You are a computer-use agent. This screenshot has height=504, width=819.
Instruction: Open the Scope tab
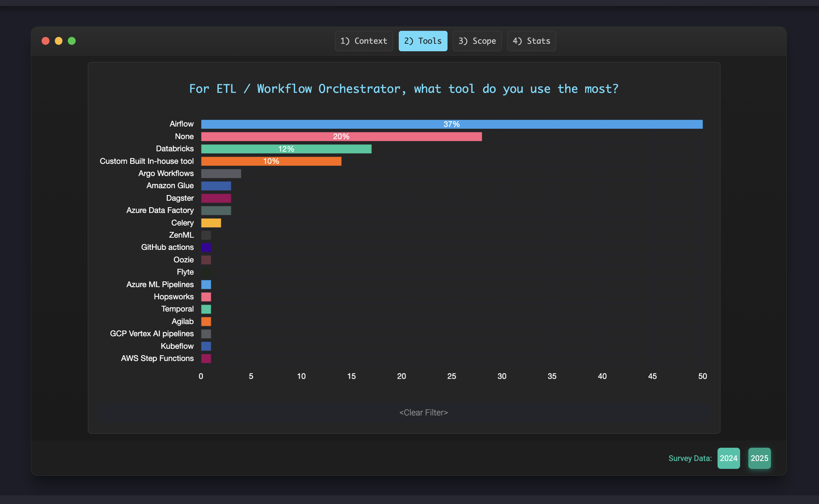pos(477,41)
